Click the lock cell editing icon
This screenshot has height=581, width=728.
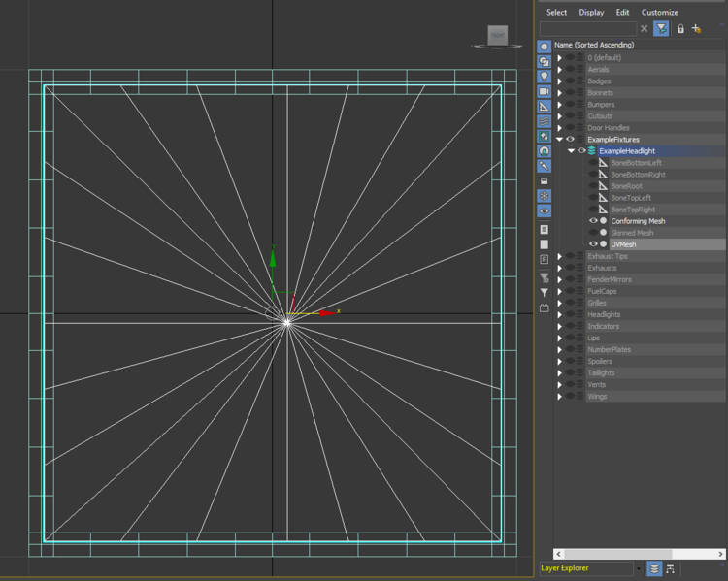(680, 29)
